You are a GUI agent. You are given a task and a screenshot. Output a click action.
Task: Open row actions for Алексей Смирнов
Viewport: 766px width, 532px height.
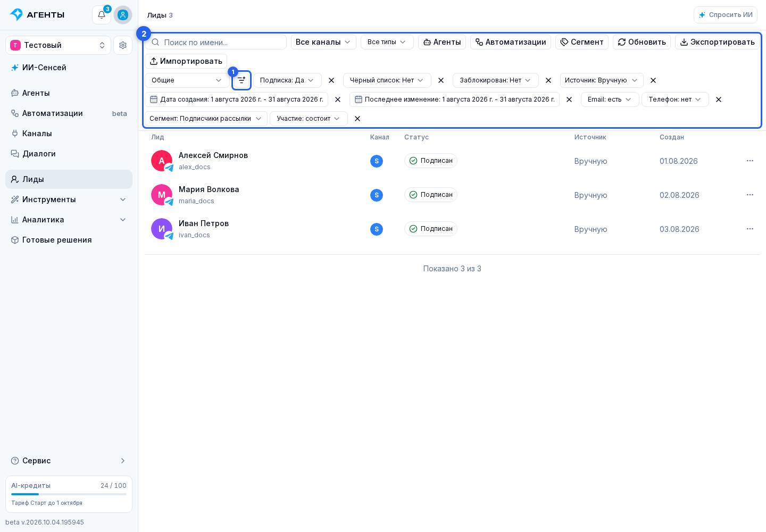coord(750,161)
